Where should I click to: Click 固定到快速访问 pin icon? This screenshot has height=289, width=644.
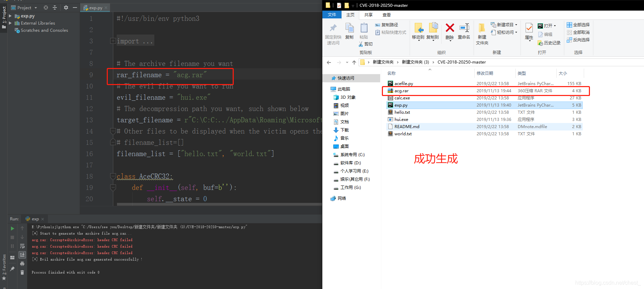[333, 28]
